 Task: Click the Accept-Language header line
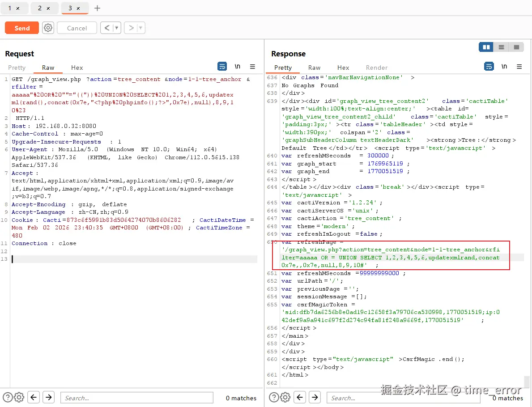(70, 212)
